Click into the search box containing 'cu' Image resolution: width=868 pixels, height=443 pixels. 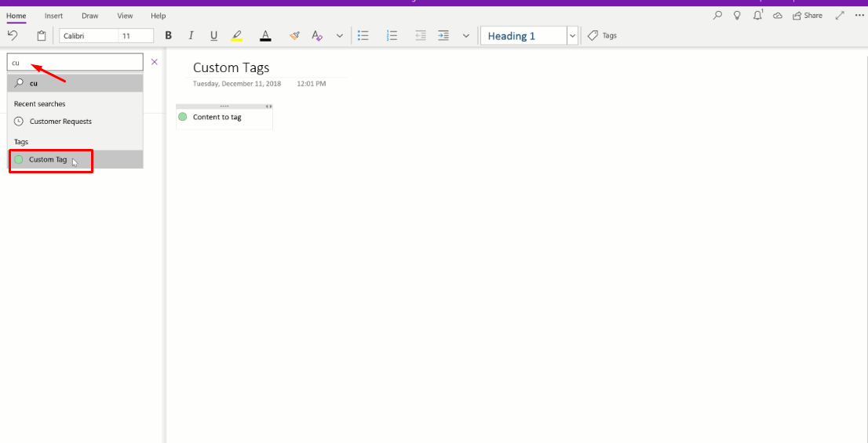click(75, 62)
